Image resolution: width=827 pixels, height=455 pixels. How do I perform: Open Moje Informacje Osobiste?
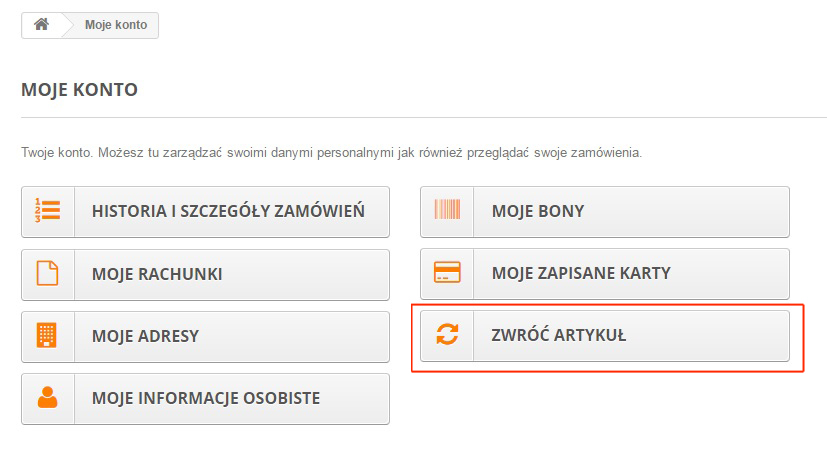(205, 399)
